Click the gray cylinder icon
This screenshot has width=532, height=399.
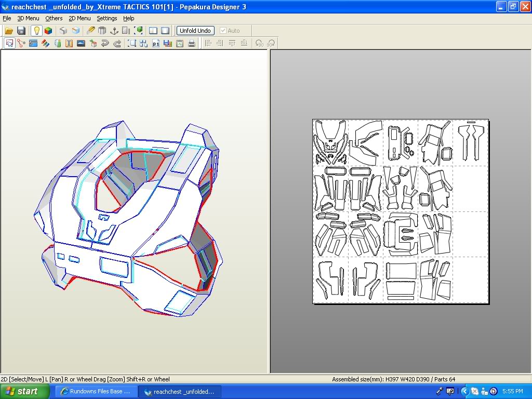click(x=102, y=31)
